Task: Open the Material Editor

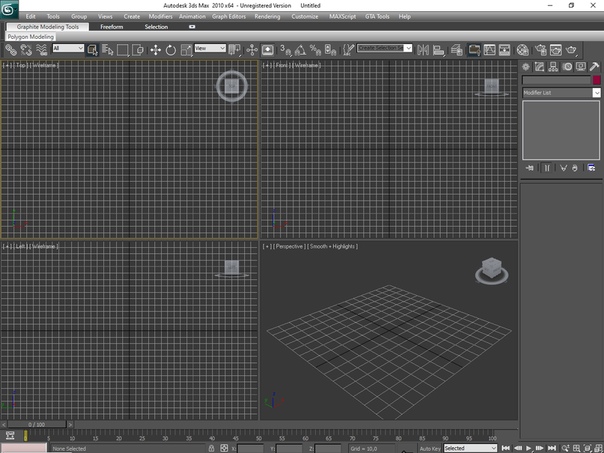Action: click(x=523, y=50)
